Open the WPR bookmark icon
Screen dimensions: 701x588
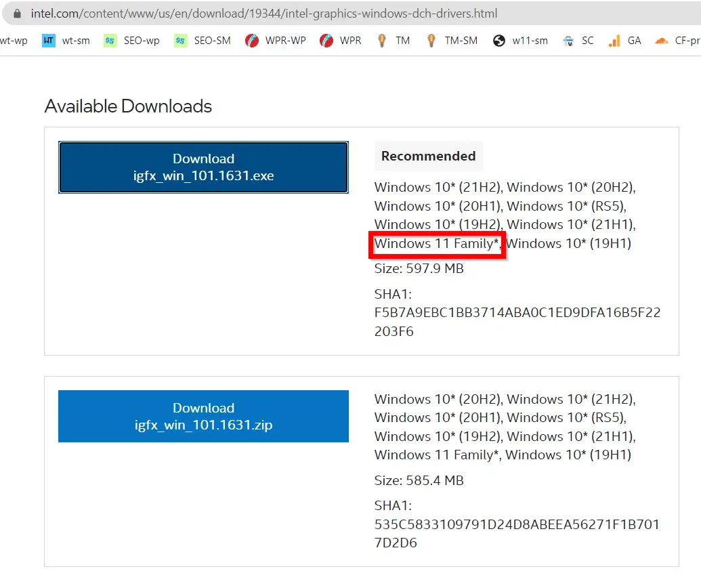326,41
